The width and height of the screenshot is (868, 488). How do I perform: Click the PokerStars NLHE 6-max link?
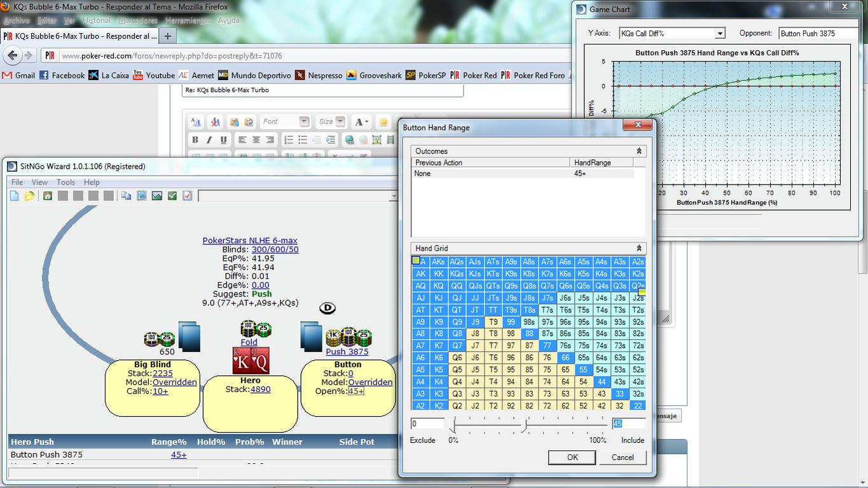click(250, 241)
